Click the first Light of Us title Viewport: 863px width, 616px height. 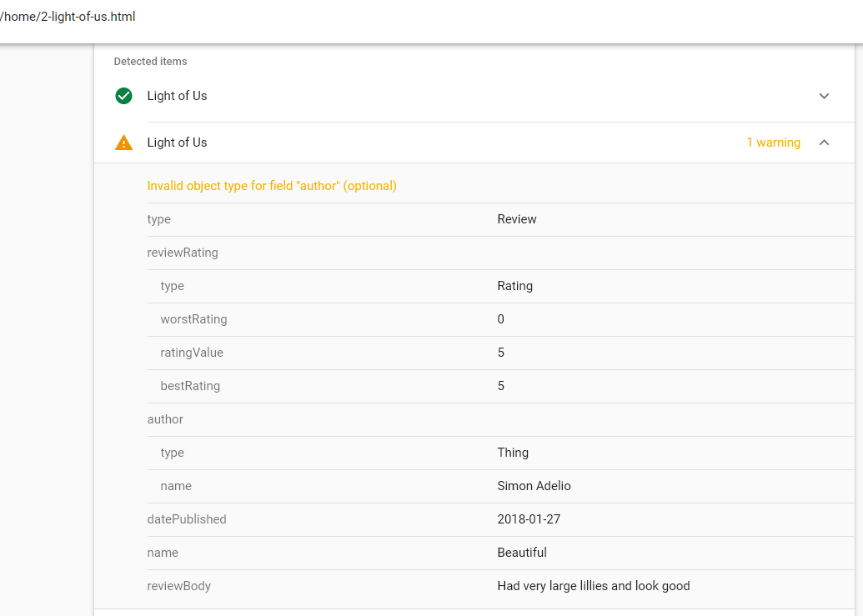[177, 96]
